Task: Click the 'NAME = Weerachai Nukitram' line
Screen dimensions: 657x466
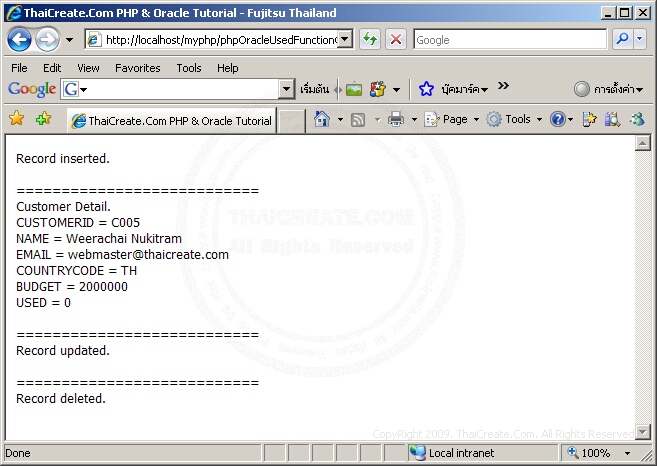Action: 99,238
